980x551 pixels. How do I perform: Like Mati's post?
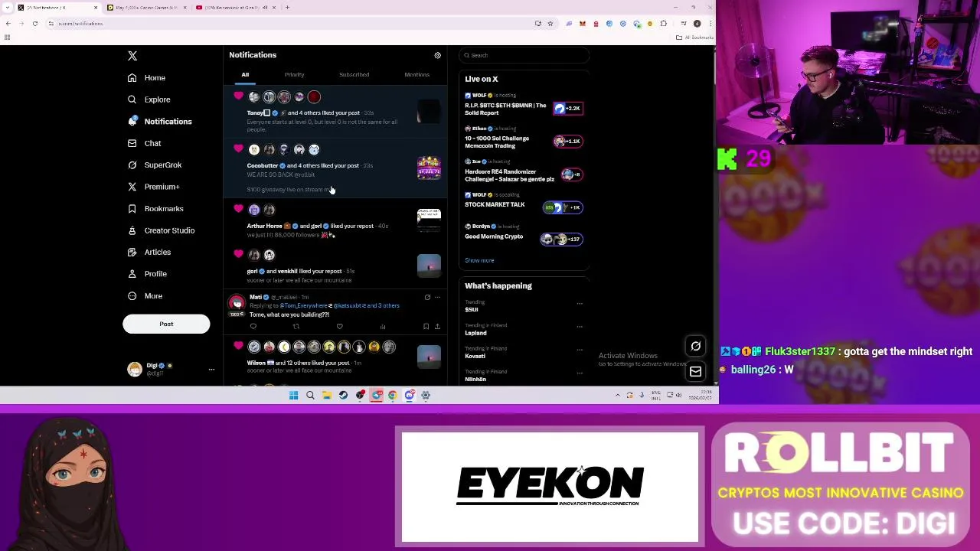click(x=339, y=327)
